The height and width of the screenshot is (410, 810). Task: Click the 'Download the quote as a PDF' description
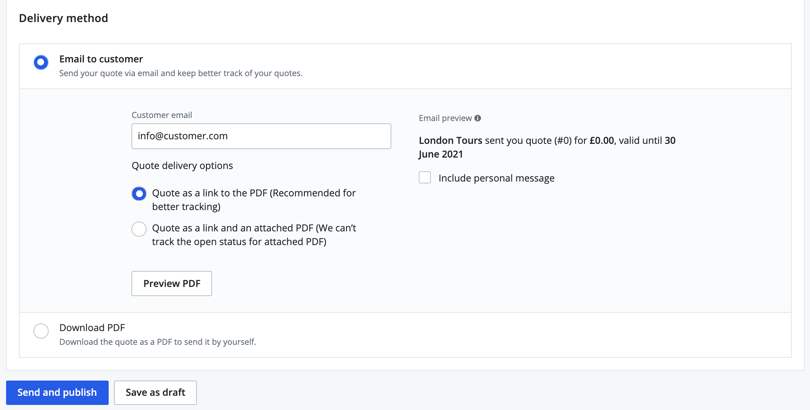[157, 342]
